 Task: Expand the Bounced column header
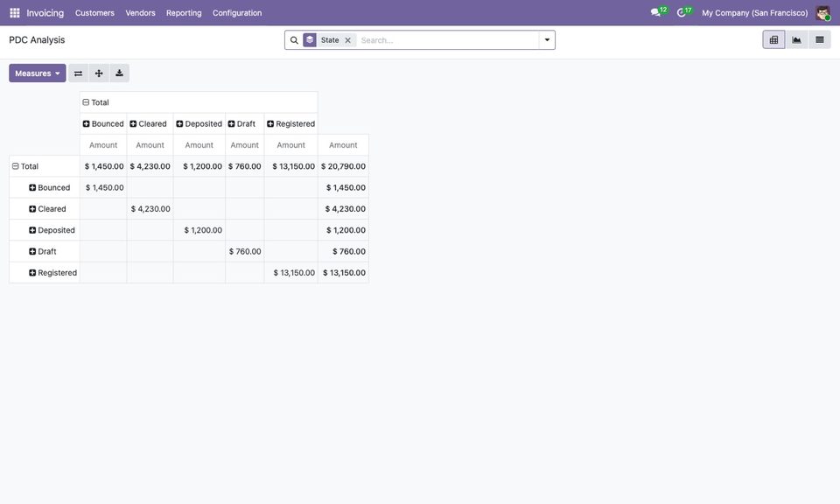tap(103, 123)
